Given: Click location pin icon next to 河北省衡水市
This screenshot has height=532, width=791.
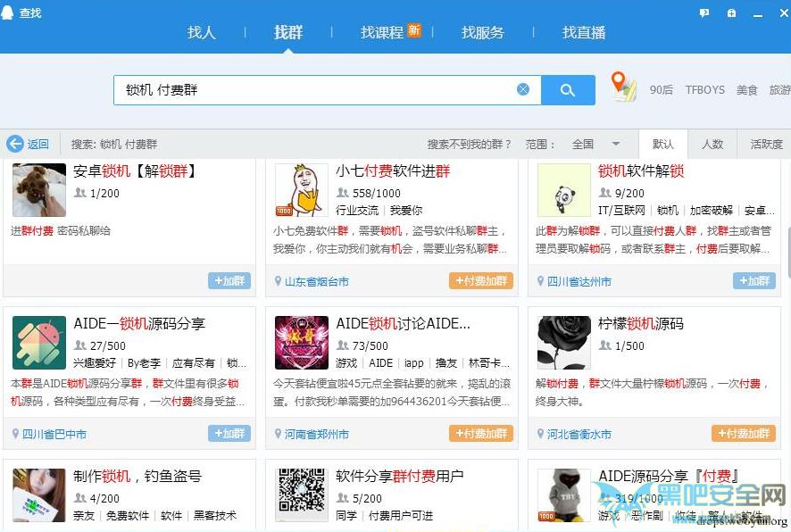Looking at the screenshot, I should click(540, 434).
